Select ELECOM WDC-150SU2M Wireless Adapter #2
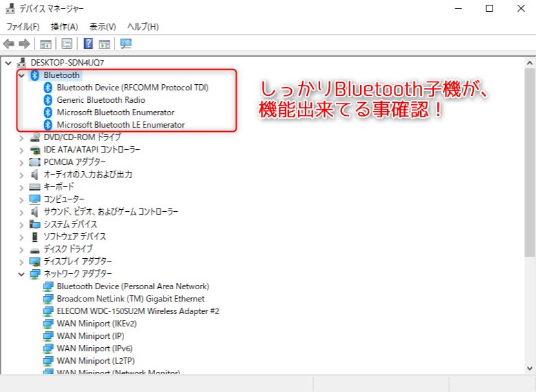536x392 pixels. (x=138, y=311)
